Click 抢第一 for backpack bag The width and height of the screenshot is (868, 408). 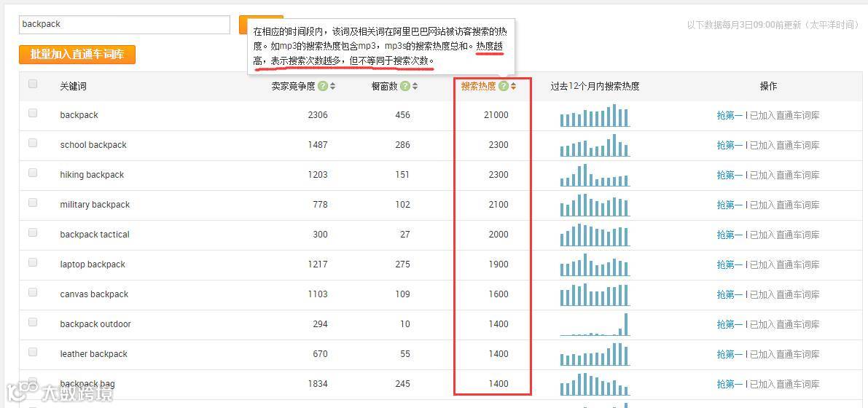click(730, 384)
